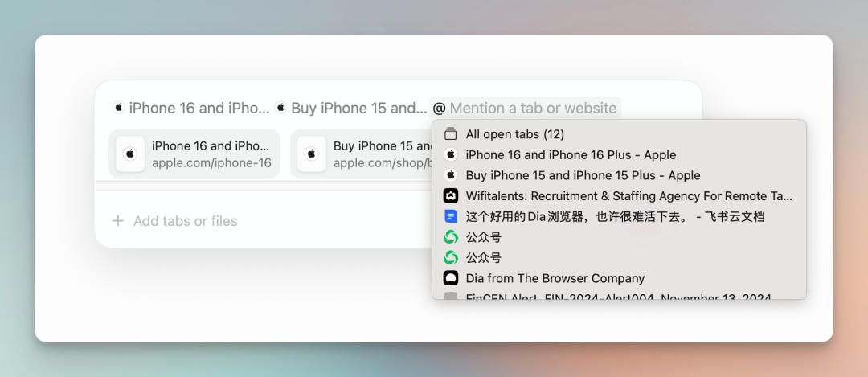Select the partially visible FinCEN Alert entry
Screen dimensions: 868x377
[x=619, y=296]
